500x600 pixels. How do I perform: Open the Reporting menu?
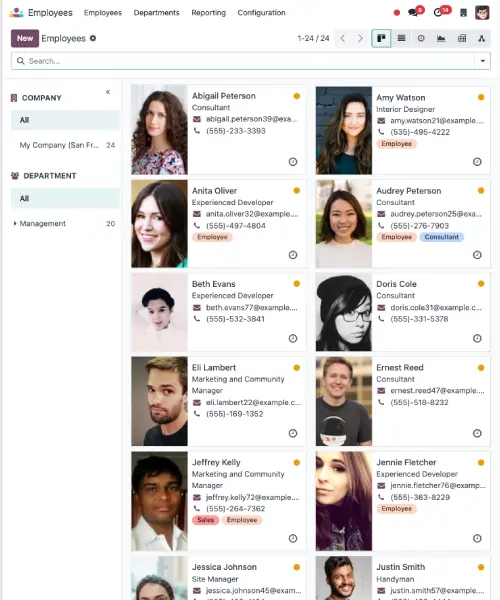tap(208, 13)
